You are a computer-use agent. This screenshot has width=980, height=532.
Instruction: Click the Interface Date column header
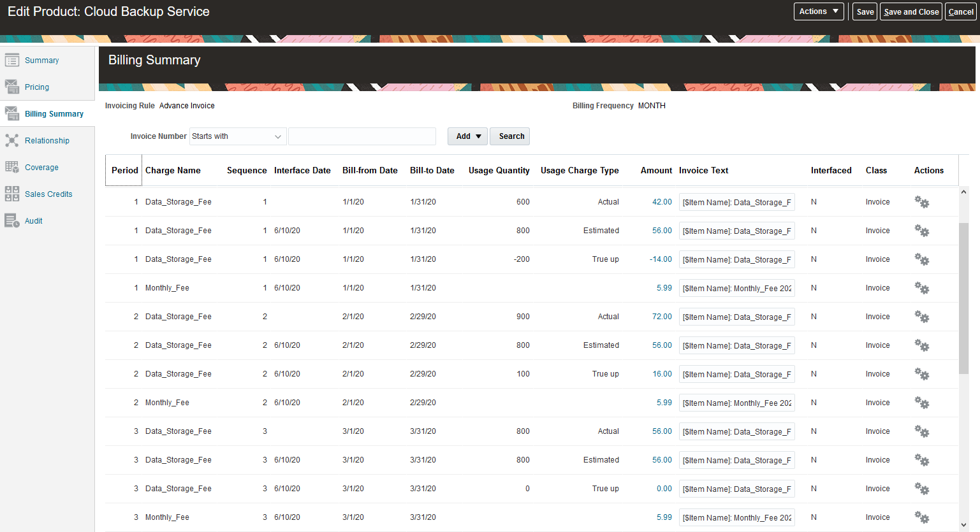coord(302,170)
